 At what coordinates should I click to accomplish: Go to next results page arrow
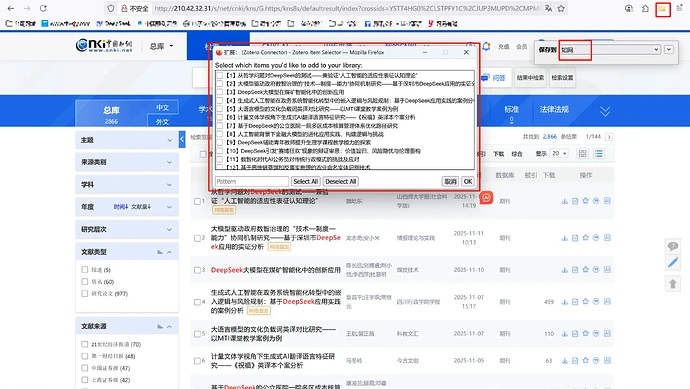609,137
